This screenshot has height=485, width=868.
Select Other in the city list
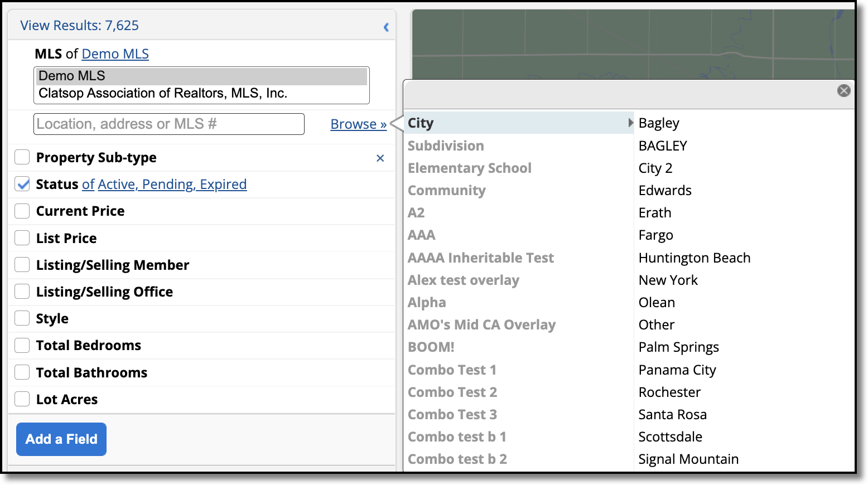coord(657,324)
